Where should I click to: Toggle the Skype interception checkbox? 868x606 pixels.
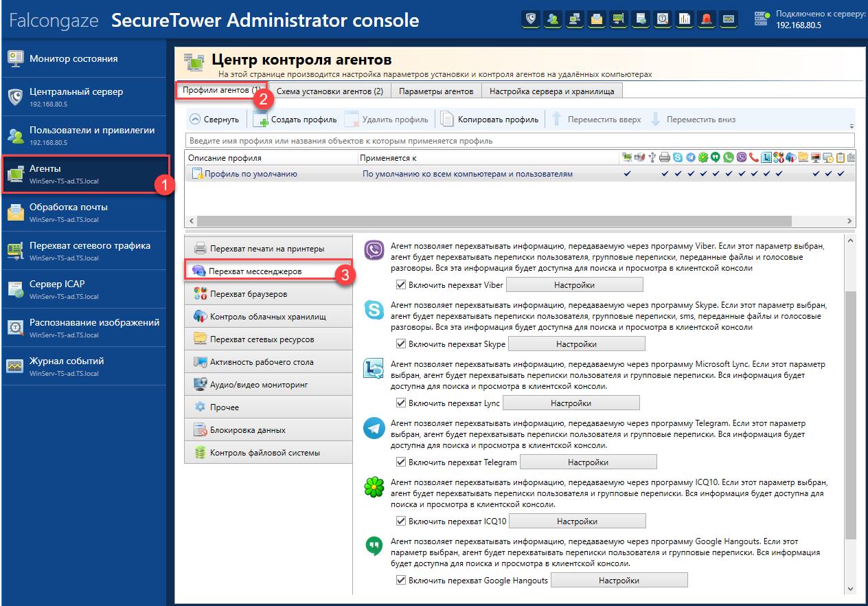(x=401, y=344)
